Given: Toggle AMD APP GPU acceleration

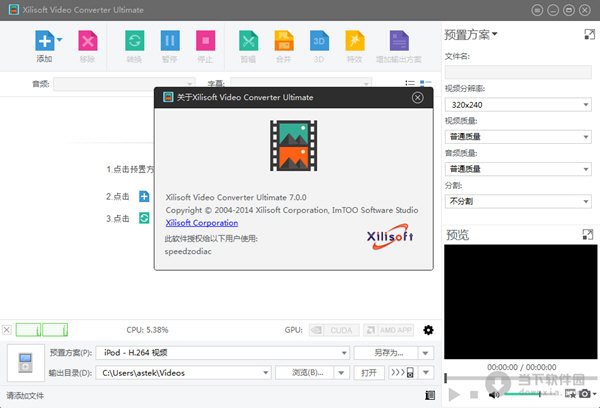Looking at the screenshot, I should point(388,330).
